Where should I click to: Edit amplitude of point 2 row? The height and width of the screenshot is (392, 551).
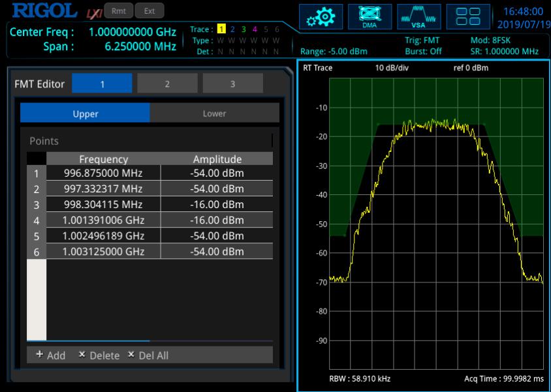coord(217,188)
